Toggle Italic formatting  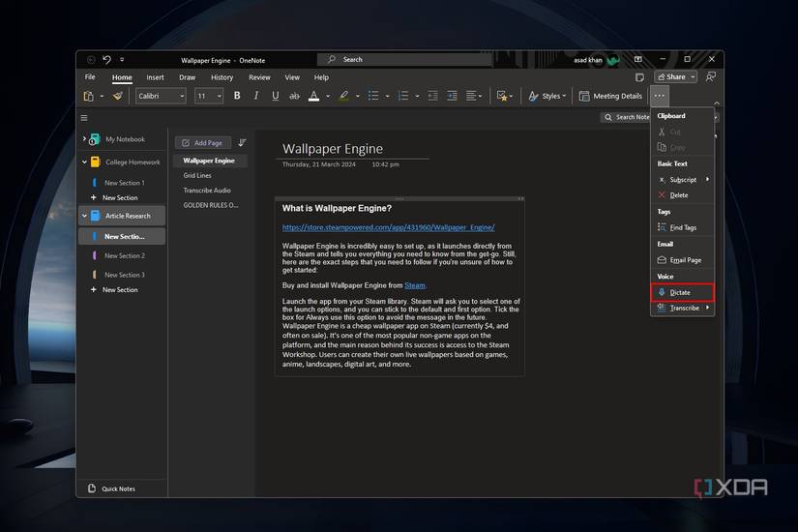pyautogui.click(x=256, y=96)
